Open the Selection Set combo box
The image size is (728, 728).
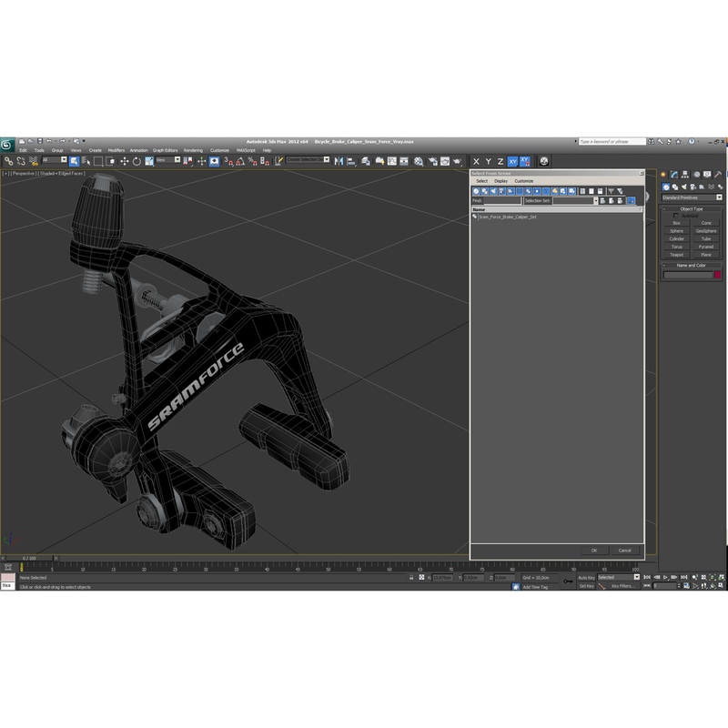click(x=571, y=200)
